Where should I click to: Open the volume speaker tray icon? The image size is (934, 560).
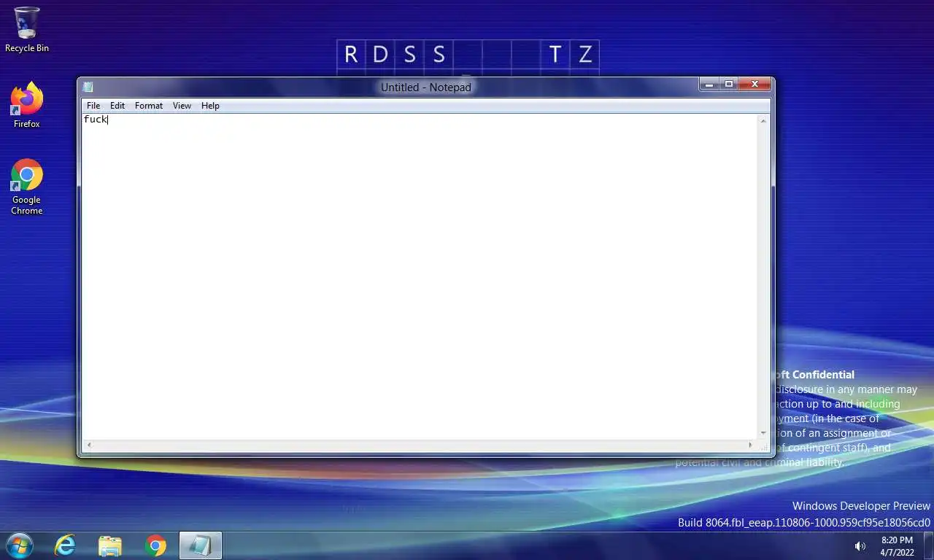tap(860, 546)
